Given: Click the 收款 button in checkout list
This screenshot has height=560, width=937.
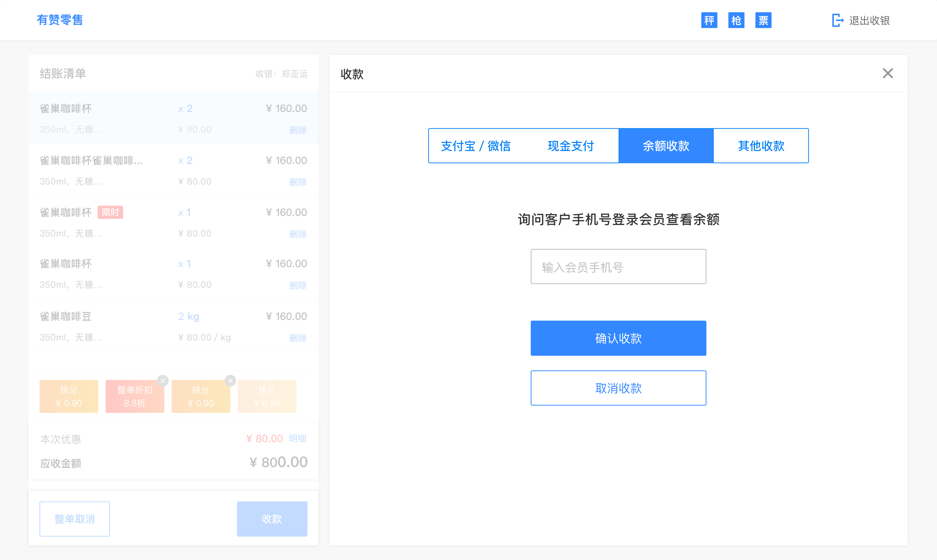Looking at the screenshot, I should [272, 519].
